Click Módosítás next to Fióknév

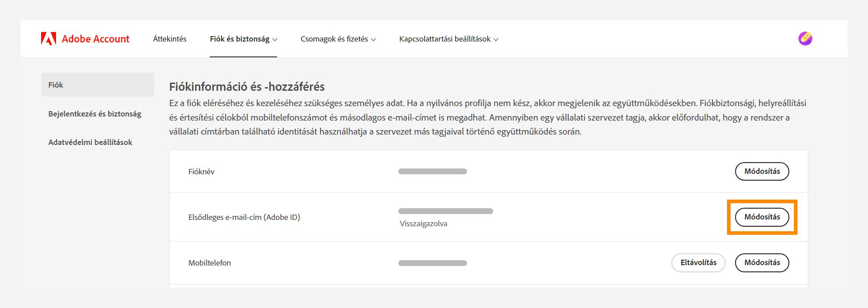762,171
